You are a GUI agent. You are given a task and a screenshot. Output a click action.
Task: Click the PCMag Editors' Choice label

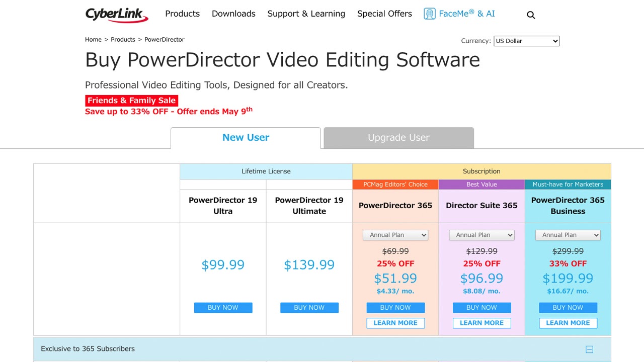[x=395, y=185]
